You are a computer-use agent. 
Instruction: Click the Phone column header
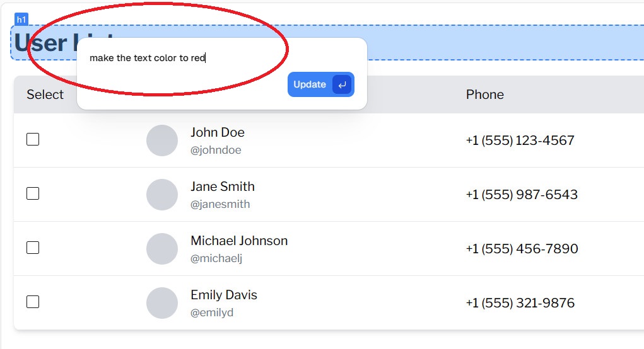(484, 94)
